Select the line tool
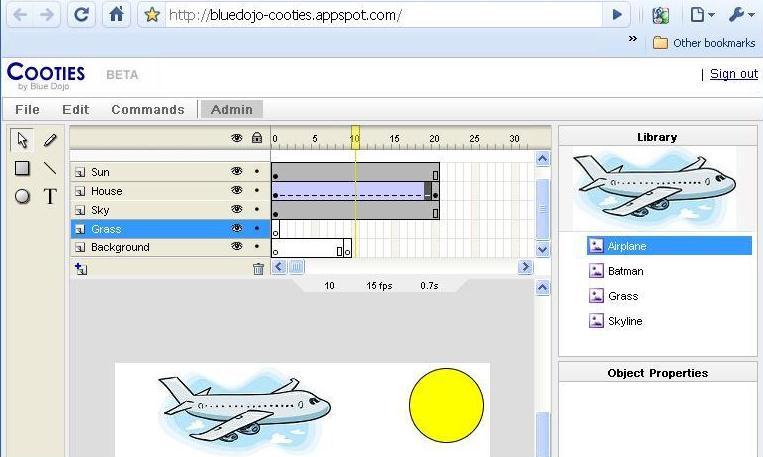Viewport: 763px width, 457px height. click(50, 168)
